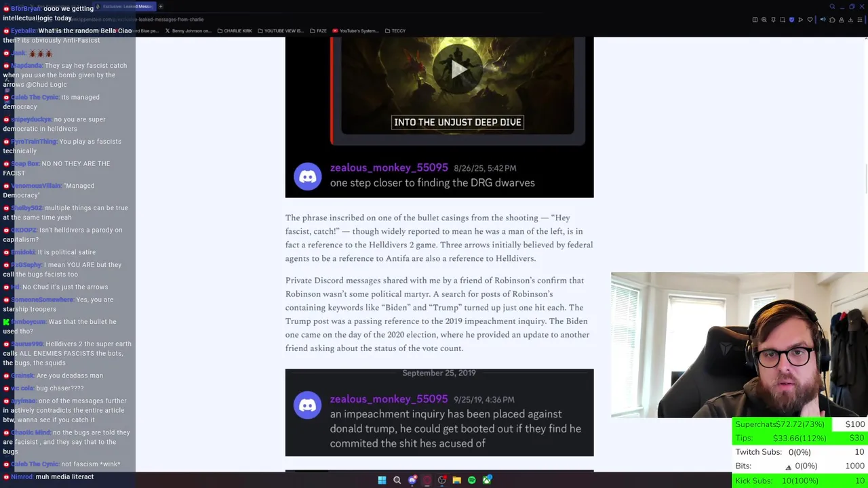
Task: Click chat user Nimrod's name
Action: tap(22, 476)
